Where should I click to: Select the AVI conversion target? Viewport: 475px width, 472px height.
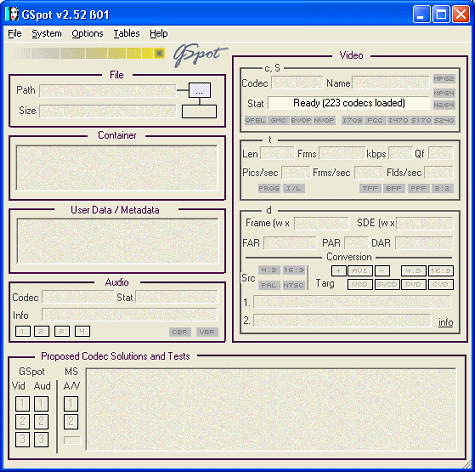coord(360,271)
